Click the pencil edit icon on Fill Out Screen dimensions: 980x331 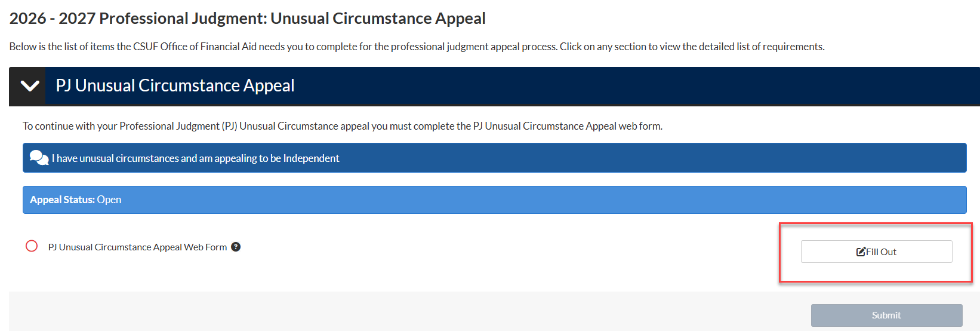tap(861, 252)
